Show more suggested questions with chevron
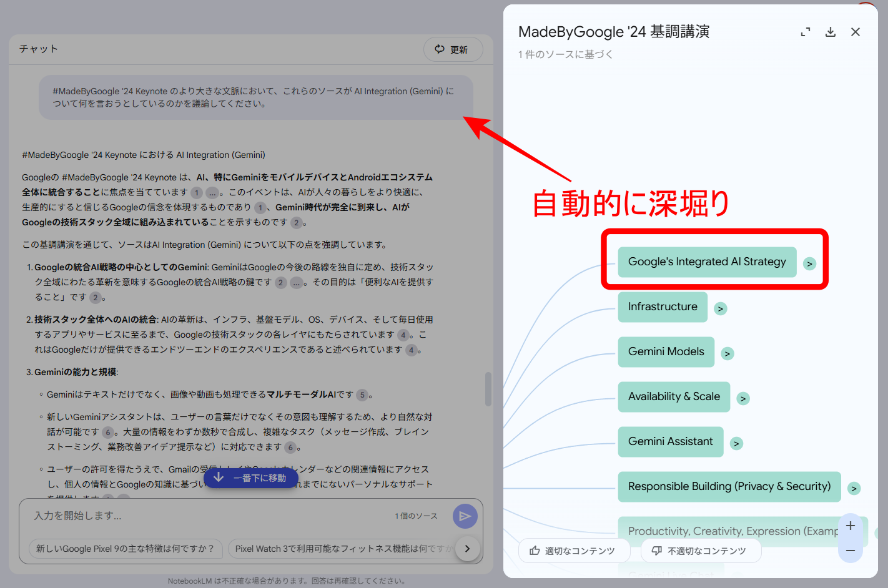The height and width of the screenshot is (588, 888). 467,549
